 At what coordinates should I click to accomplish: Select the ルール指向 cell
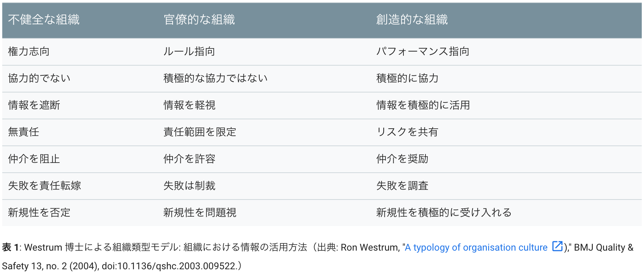[x=264, y=52]
